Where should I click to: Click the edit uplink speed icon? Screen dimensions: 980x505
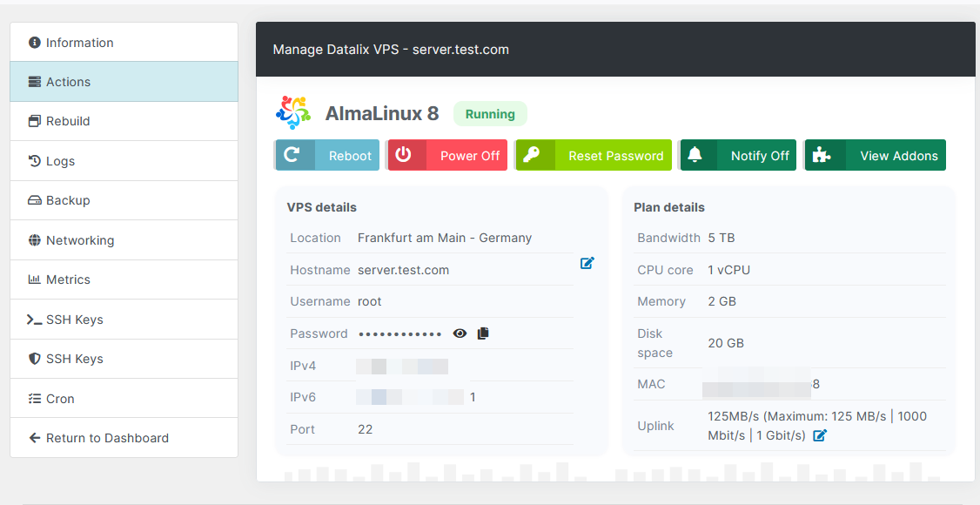[x=820, y=435]
